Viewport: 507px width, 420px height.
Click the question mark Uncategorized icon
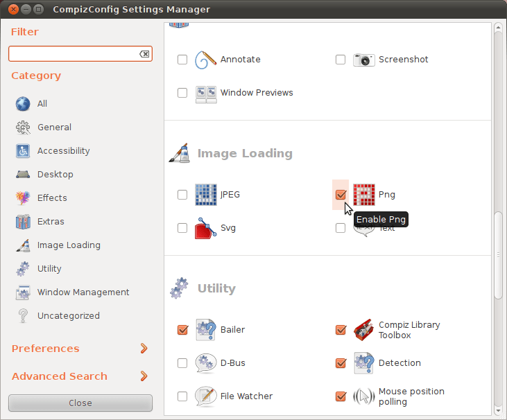click(x=23, y=316)
